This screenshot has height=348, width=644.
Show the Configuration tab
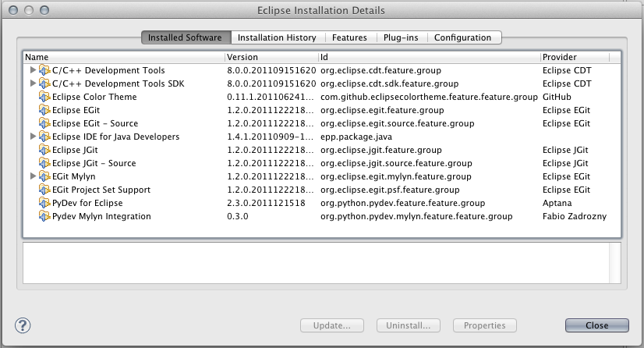(x=462, y=37)
